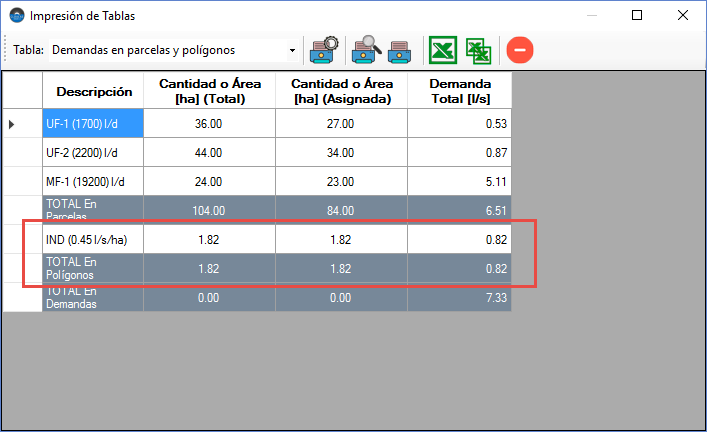
Task: Select the MF-1 (19200) l/d cell
Action: [93, 182]
